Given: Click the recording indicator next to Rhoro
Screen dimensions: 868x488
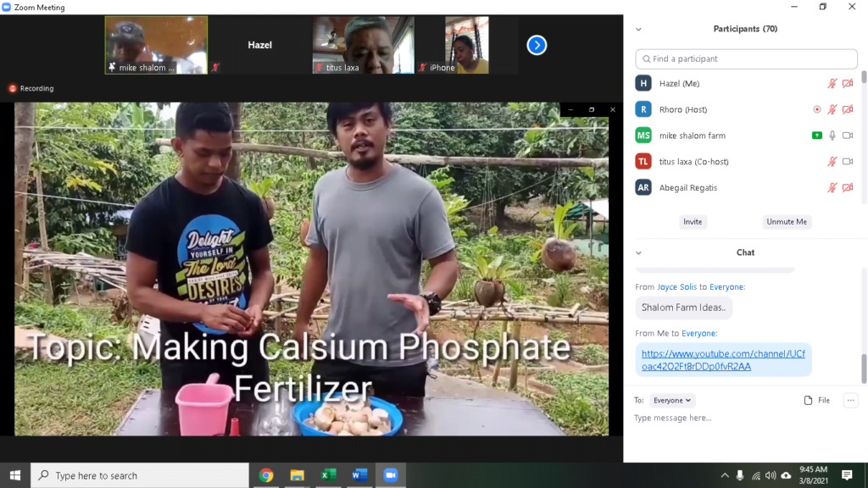Looking at the screenshot, I should coord(816,109).
